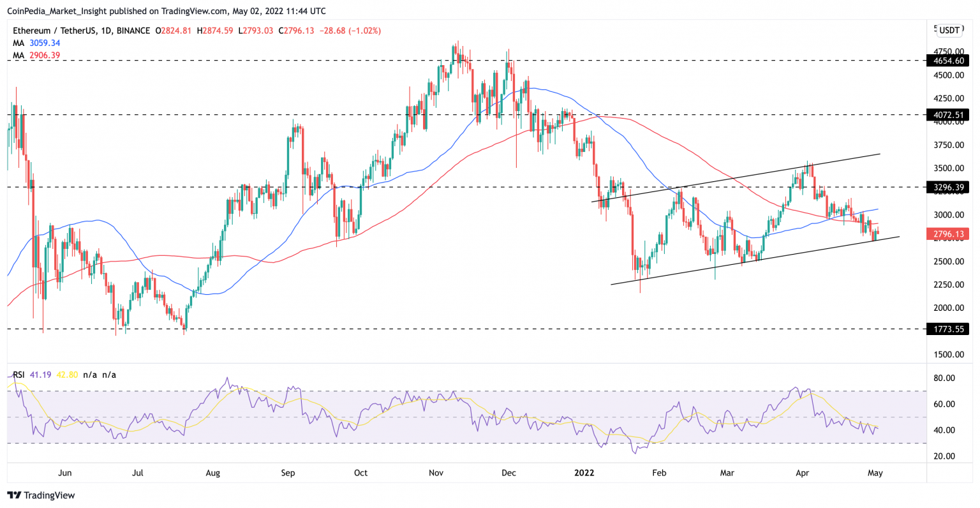Select the 4072.51 horizontal line label
Viewport: 980px width, 508px height.
coord(948,116)
